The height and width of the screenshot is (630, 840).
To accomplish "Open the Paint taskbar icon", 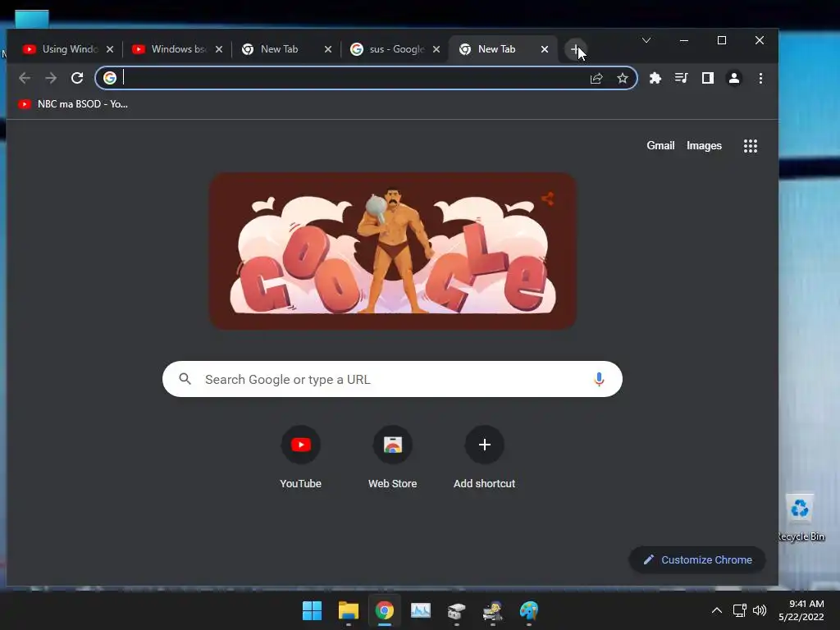I will point(529,610).
